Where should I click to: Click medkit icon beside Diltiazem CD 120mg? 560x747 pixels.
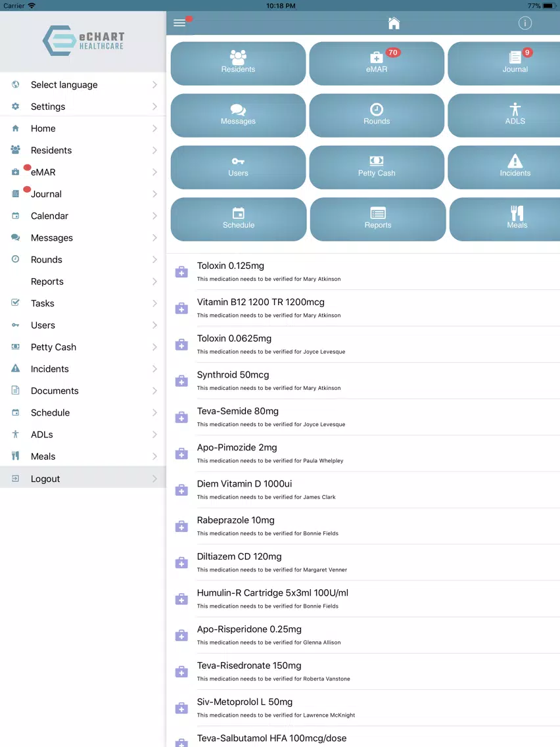tap(181, 563)
